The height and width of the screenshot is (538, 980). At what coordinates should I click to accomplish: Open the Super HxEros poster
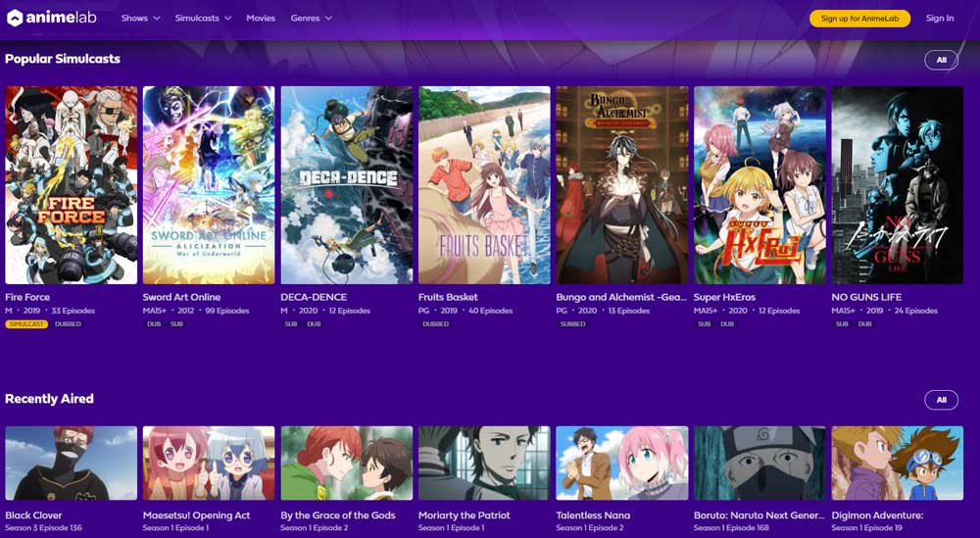tap(760, 185)
